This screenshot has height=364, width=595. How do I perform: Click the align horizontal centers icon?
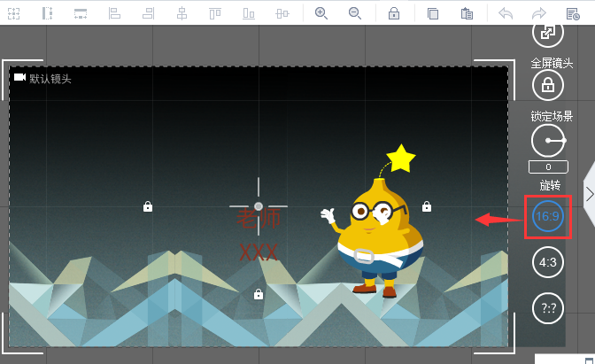[182, 13]
